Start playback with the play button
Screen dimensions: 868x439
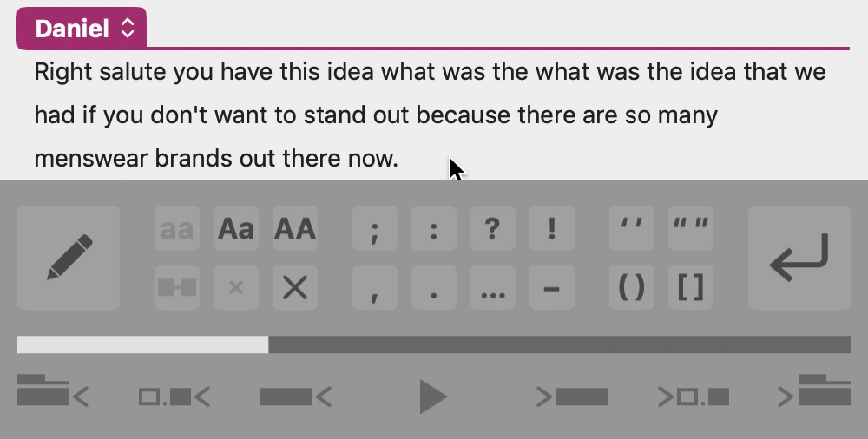433,396
